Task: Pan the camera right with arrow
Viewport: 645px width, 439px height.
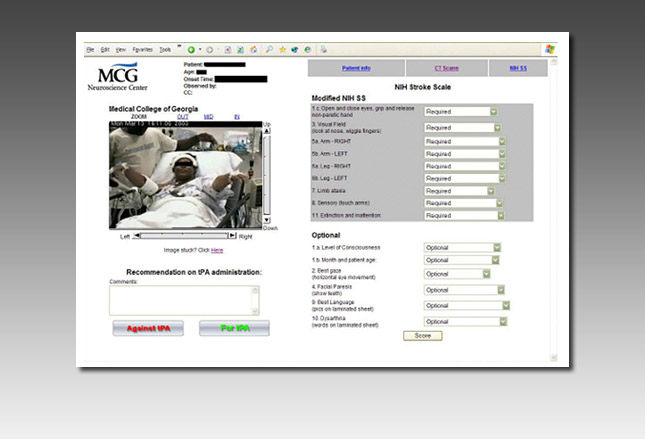Action: 233,236
